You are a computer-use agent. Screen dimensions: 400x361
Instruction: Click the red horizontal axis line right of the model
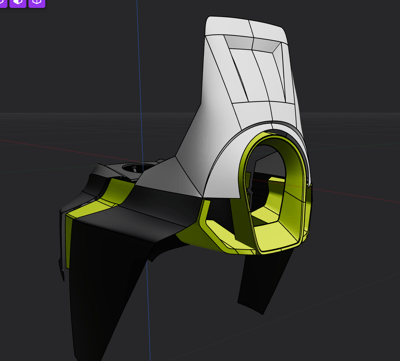(x=357, y=196)
